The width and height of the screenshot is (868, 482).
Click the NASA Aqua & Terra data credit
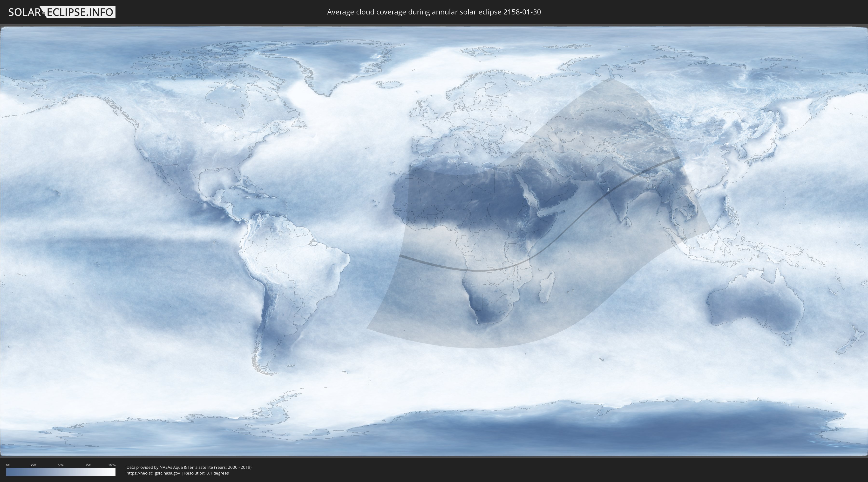pyautogui.click(x=189, y=467)
